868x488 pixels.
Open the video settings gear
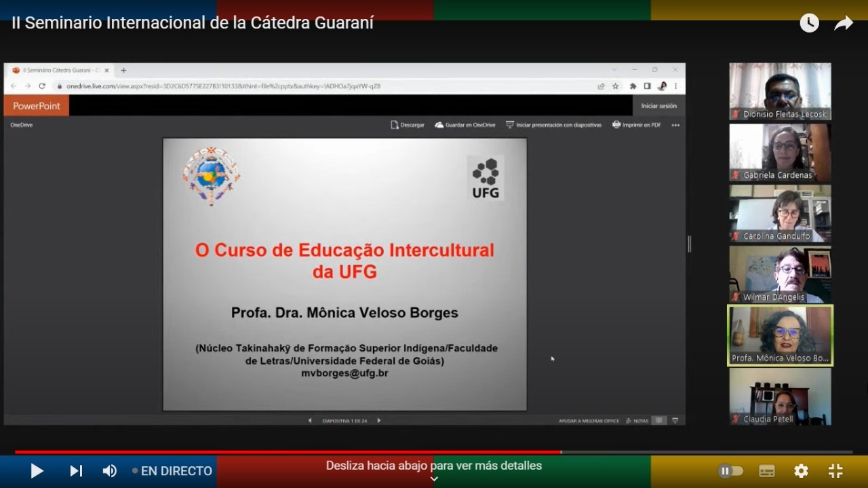coord(801,470)
